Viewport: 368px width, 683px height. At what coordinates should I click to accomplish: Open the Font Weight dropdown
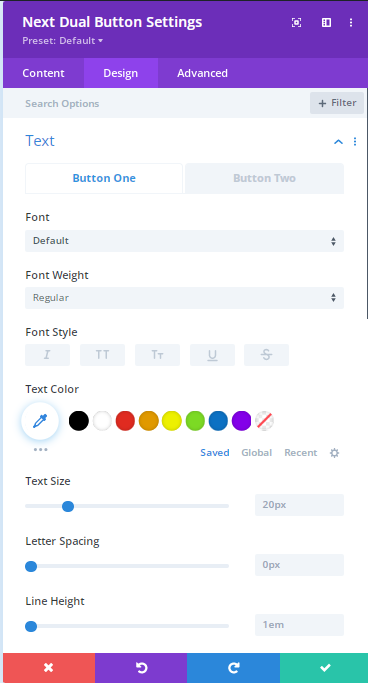pos(184,298)
